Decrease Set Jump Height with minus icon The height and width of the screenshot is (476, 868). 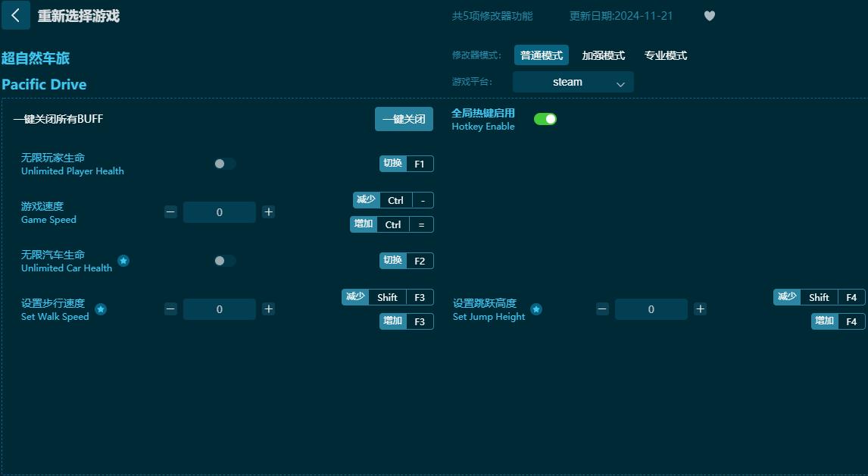(602, 309)
